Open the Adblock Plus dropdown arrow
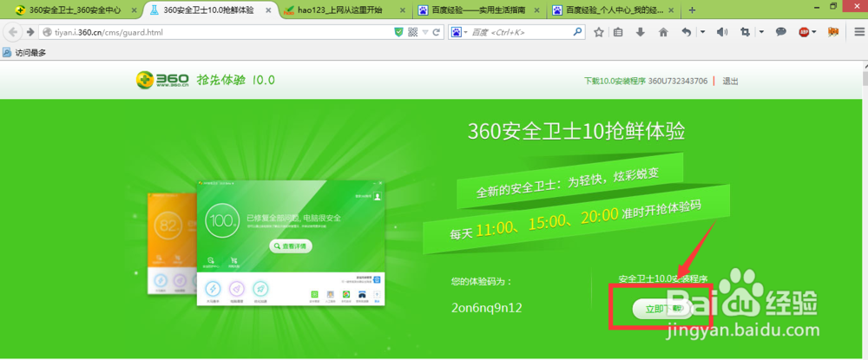Screen dimensions: 868x360 pos(815,33)
